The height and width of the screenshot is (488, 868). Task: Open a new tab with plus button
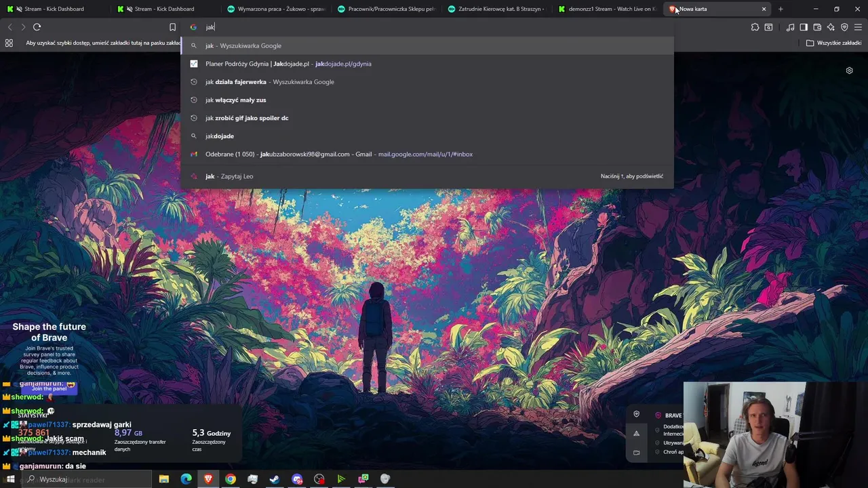point(781,9)
